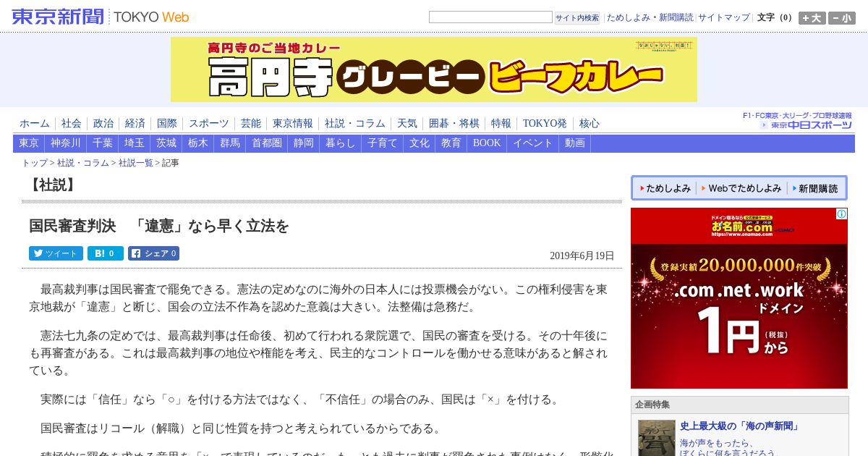This screenshot has width=868, height=456.
Task: Go to the ホーム menu item
Action: coord(35,123)
